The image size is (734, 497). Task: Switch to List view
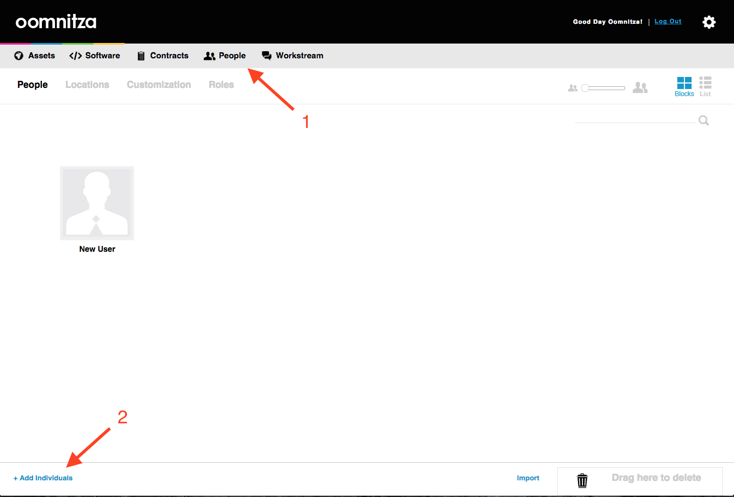tap(705, 86)
